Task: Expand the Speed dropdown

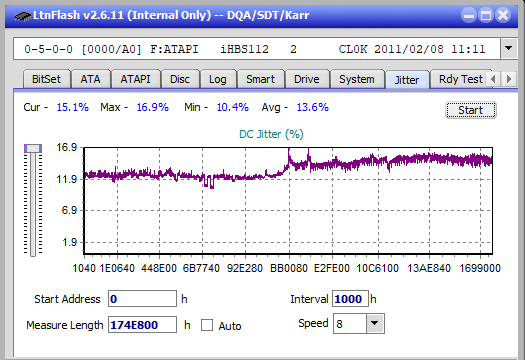Action: [375, 323]
